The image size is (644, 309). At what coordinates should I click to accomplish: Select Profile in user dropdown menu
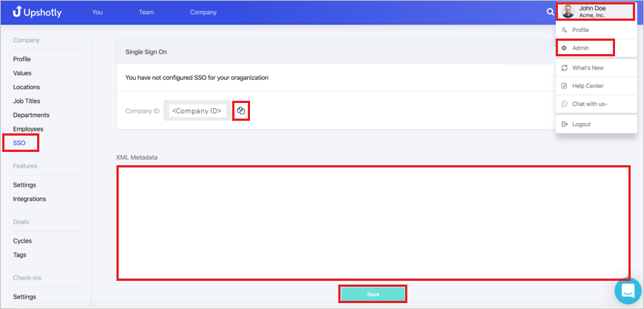coord(597,30)
